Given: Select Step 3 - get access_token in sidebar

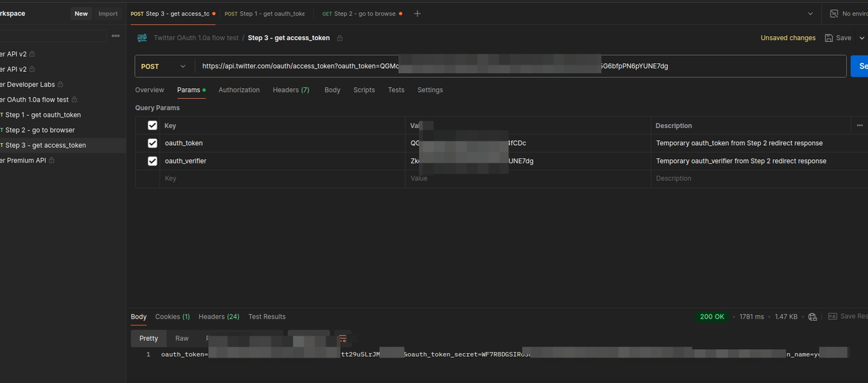Looking at the screenshot, I should (x=45, y=145).
